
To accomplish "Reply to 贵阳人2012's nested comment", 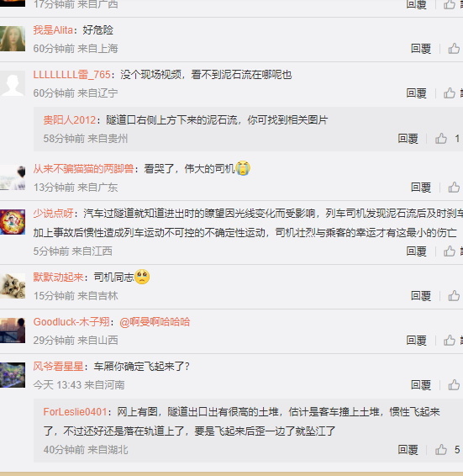I will pos(408,139).
